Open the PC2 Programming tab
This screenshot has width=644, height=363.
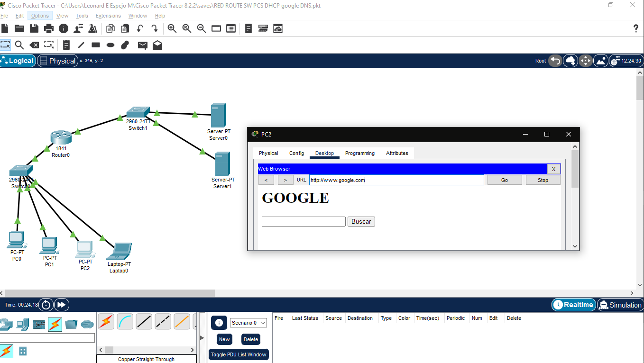(360, 153)
